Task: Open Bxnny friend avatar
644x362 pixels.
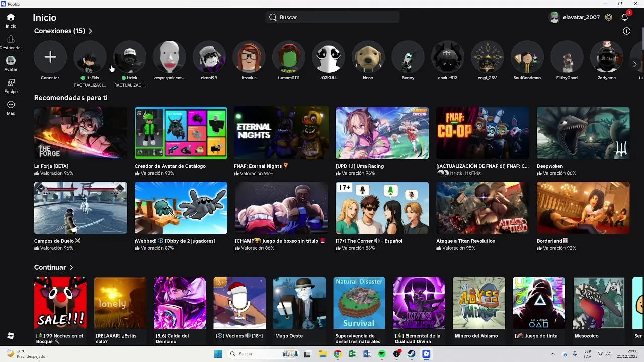Action: tap(408, 57)
